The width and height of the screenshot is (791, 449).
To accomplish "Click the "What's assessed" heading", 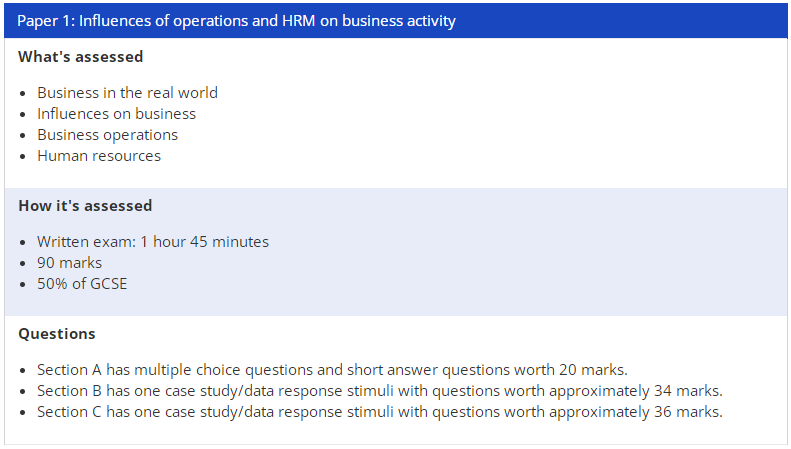I will [80, 57].
